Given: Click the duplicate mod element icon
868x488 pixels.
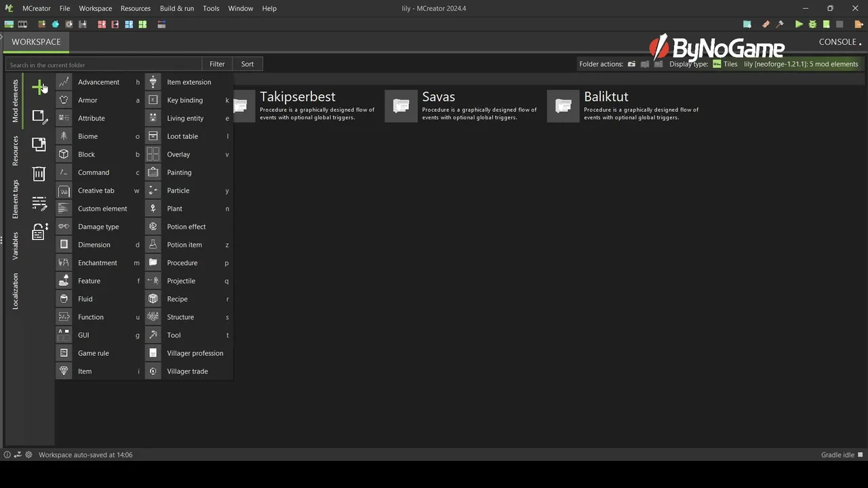Looking at the screenshot, I should (x=39, y=144).
